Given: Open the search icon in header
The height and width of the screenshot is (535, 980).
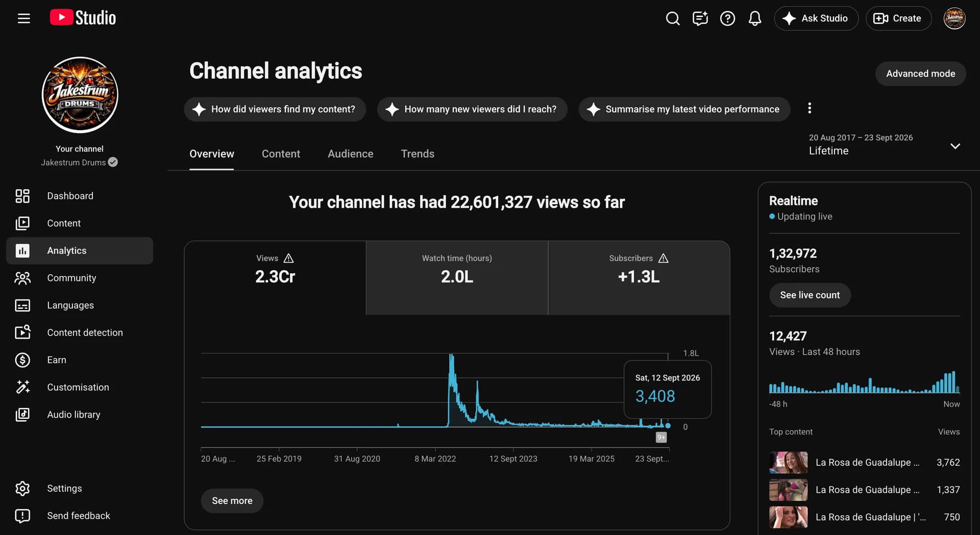Looking at the screenshot, I should tap(673, 18).
